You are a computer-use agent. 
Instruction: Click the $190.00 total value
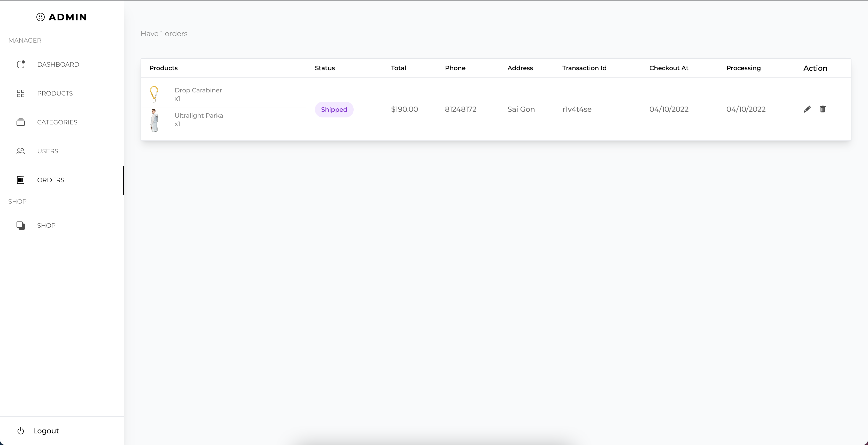point(404,109)
